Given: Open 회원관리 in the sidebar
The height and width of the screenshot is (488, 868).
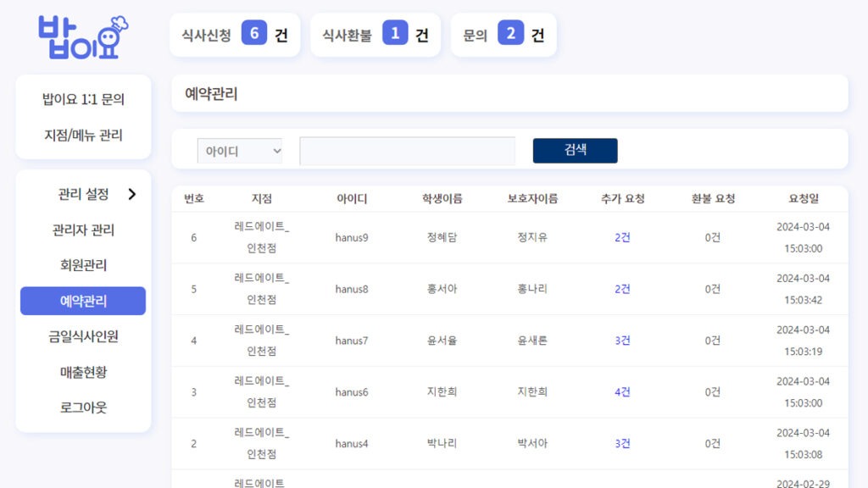Looking at the screenshot, I should (x=83, y=265).
